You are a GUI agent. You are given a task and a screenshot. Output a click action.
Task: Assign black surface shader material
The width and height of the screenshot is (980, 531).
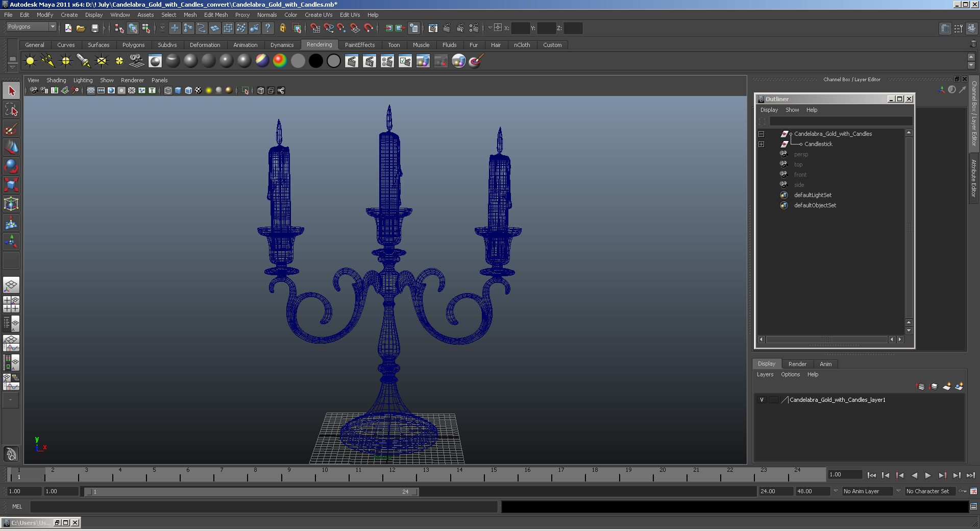316,61
